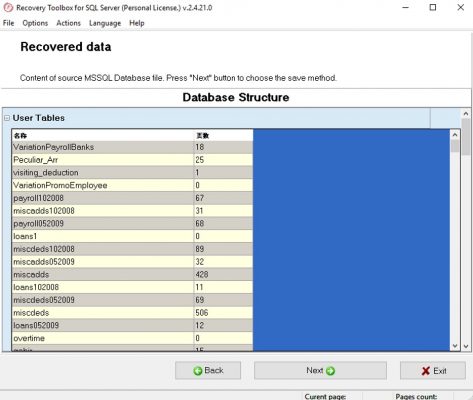
Task: Click the Recovery Toolbox app icon in title bar
Action: 8,7
